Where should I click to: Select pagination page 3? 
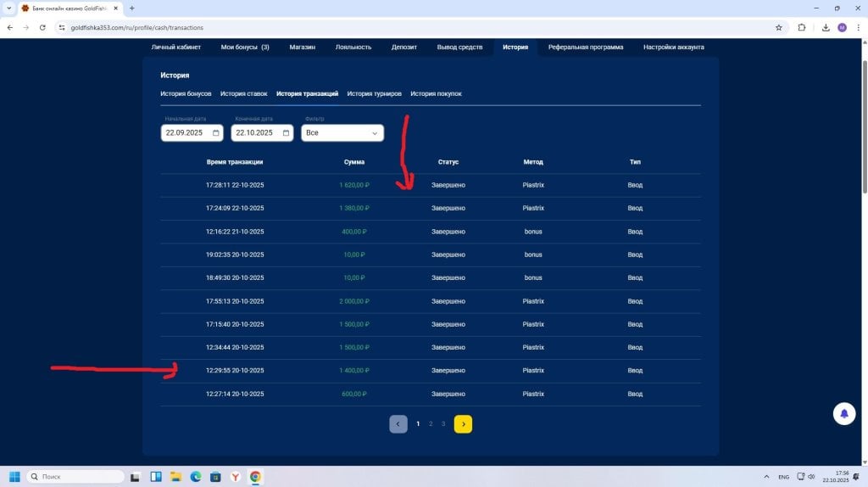tap(443, 424)
